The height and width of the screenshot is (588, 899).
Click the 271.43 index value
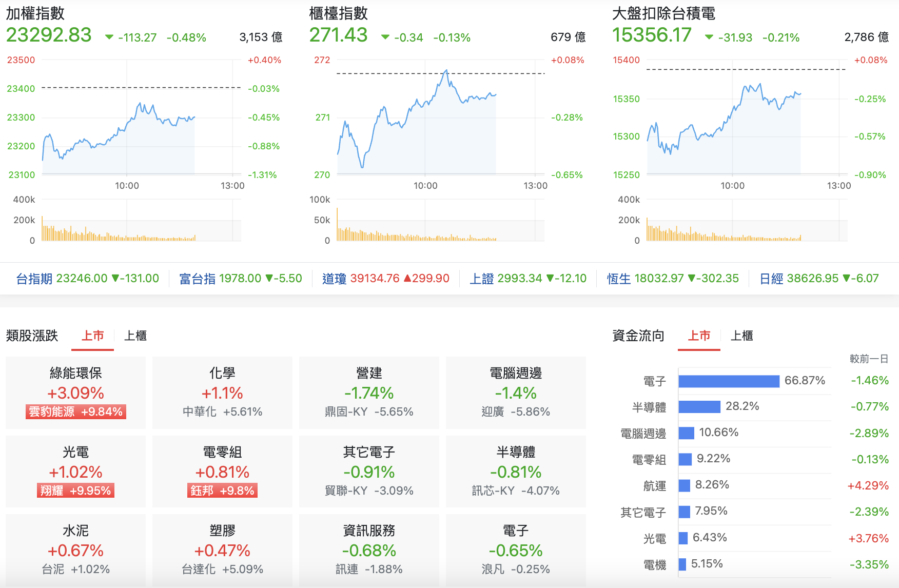point(339,35)
